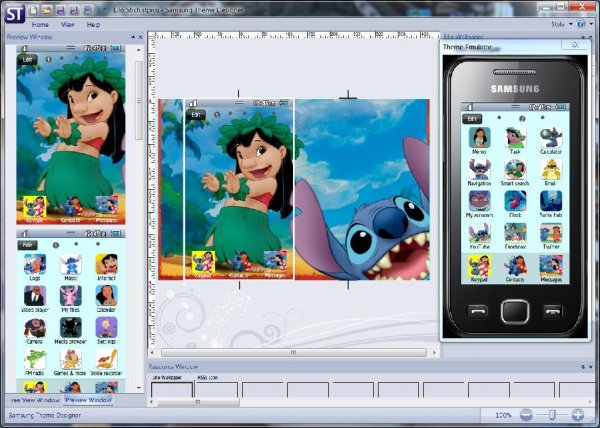The height and width of the screenshot is (428, 600).
Task: Open Email app in Theme Emulator
Action: 551,172
